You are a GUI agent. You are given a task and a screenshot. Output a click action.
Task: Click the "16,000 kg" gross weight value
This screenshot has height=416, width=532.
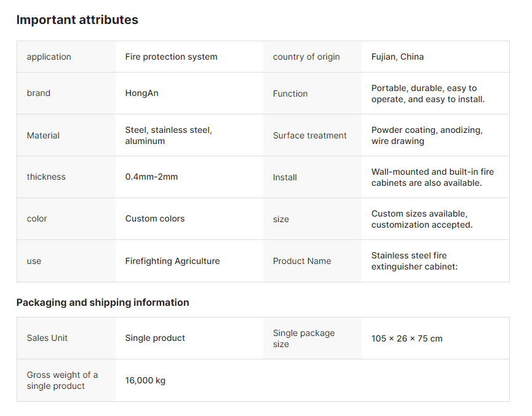pos(145,380)
